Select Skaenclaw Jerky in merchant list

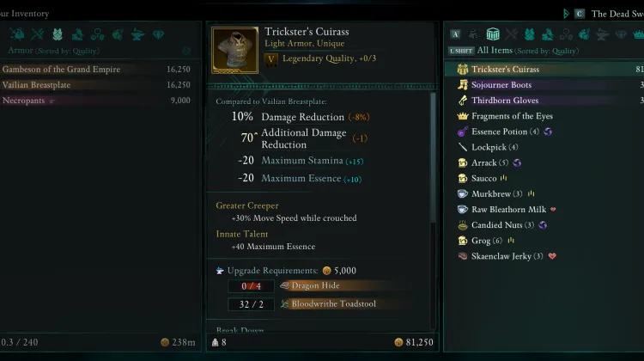pos(544,256)
